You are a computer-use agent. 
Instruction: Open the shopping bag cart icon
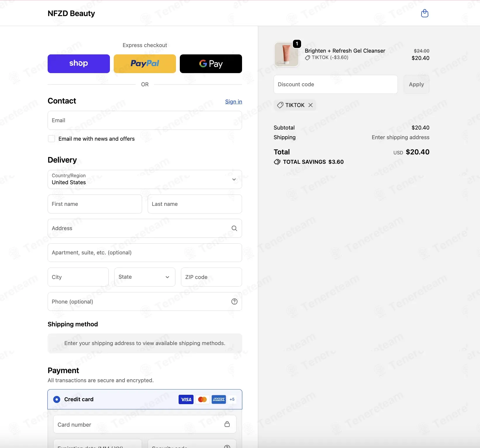point(424,13)
